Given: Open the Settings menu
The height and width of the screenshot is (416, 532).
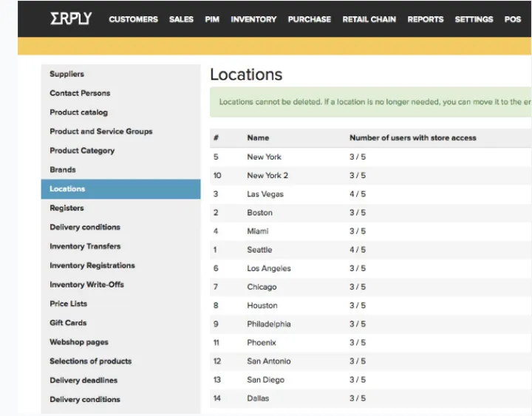Looking at the screenshot, I should [x=474, y=19].
